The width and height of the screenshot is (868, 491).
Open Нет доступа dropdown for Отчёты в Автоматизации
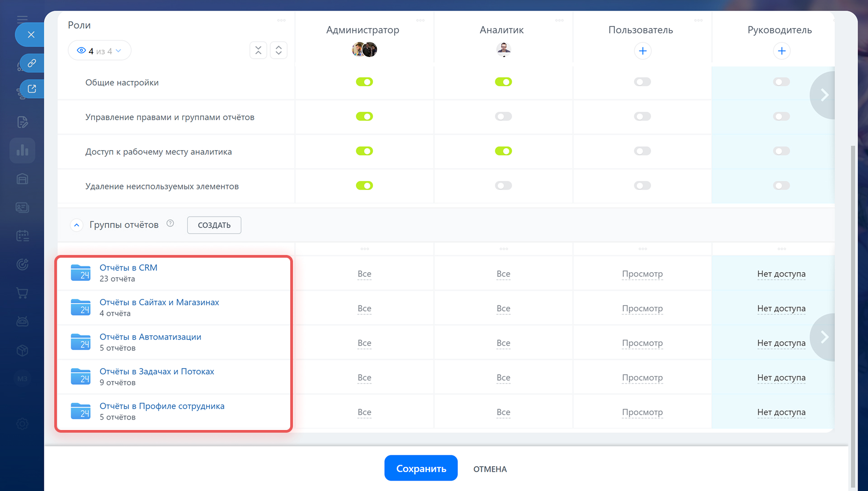(x=781, y=343)
